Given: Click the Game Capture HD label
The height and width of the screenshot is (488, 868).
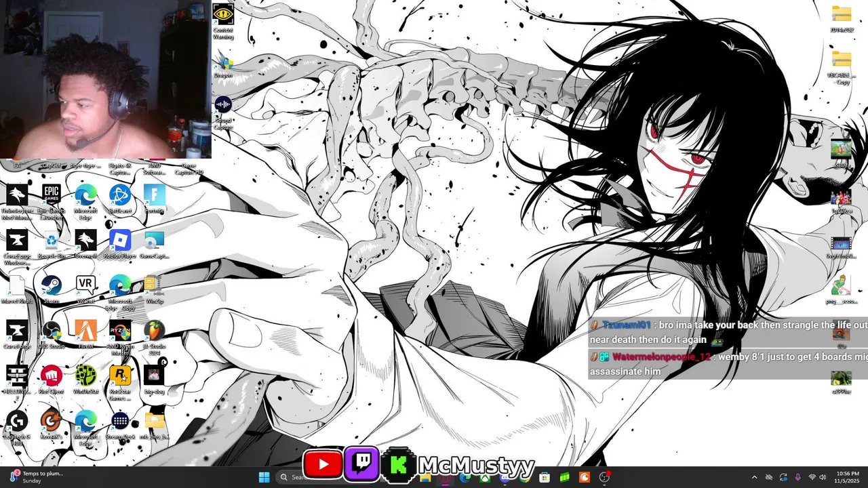Looking at the screenshot, I should [189, 169].
